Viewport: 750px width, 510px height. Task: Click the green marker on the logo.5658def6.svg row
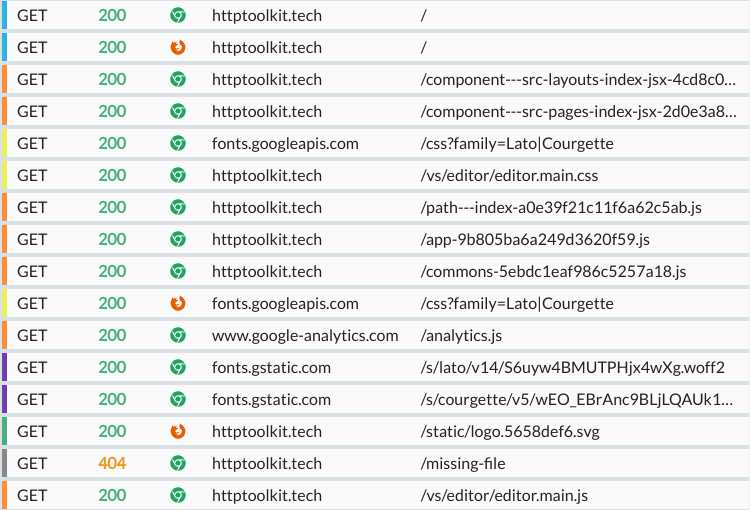pos(4,432)
